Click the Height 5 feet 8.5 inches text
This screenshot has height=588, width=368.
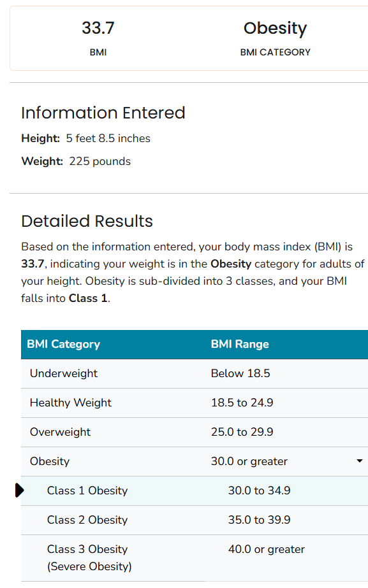coord(86,138)
